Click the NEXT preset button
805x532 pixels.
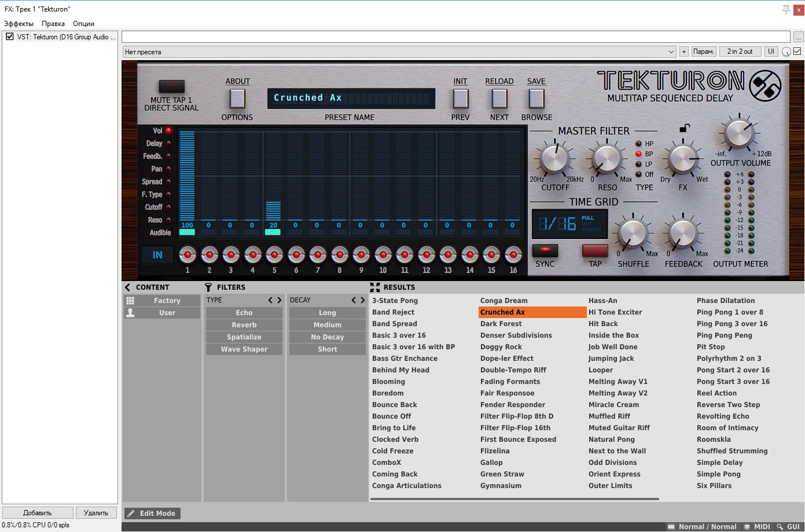coord(499,98)
